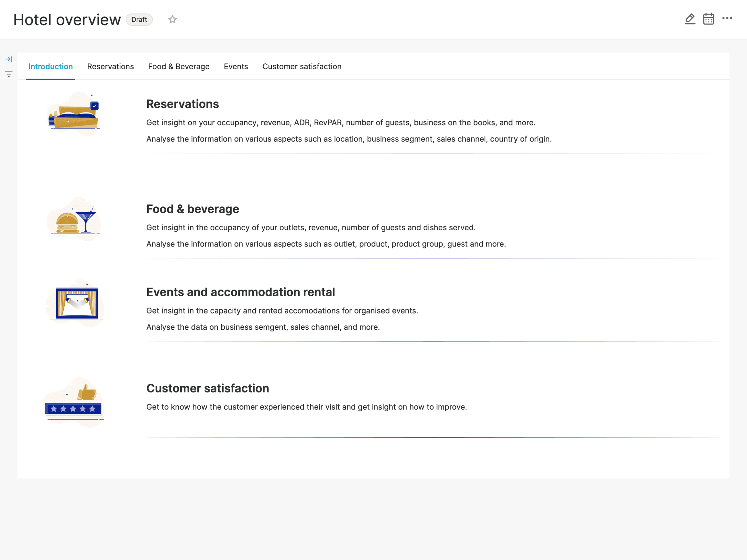Click the Customer satisfaction section heading

(x=207, y=389)
